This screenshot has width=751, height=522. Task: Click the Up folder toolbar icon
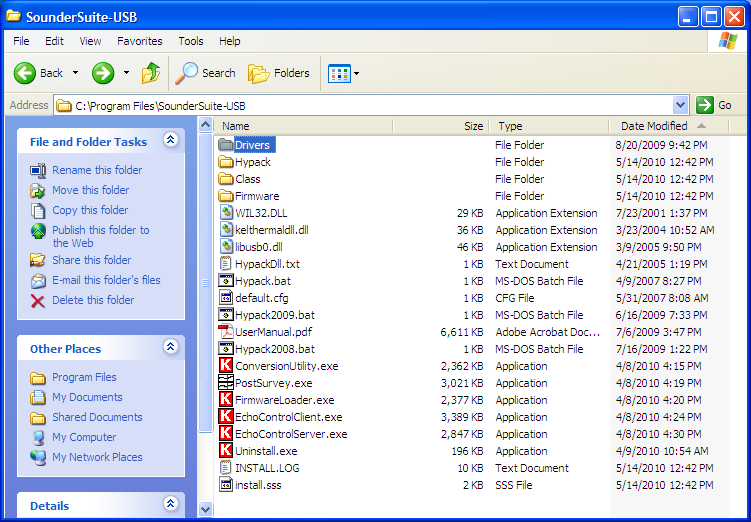pos(151,73)
